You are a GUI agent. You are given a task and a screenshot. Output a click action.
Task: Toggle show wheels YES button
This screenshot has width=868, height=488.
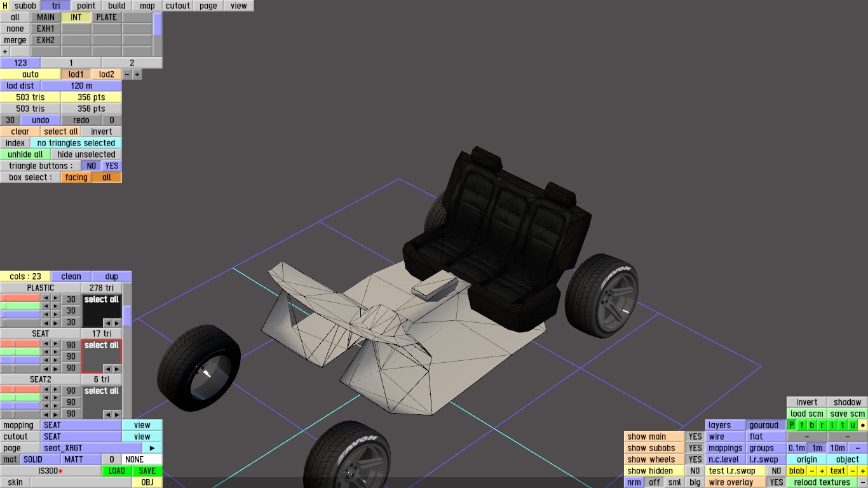click(x=695, y=459)
